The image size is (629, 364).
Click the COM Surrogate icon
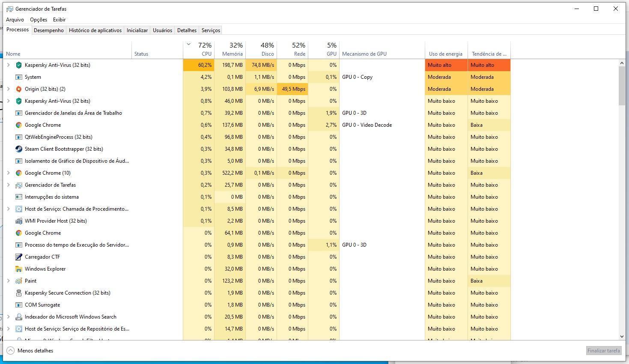click(x=18, y=305)
